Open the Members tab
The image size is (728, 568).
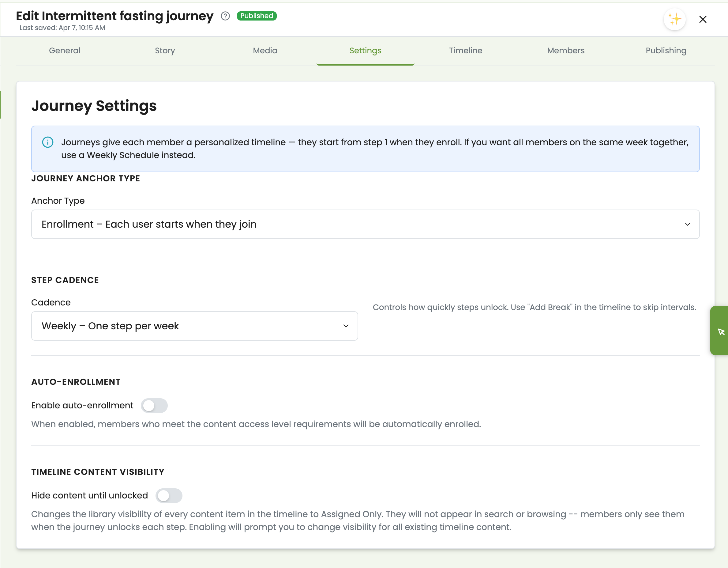pos(566,51)
